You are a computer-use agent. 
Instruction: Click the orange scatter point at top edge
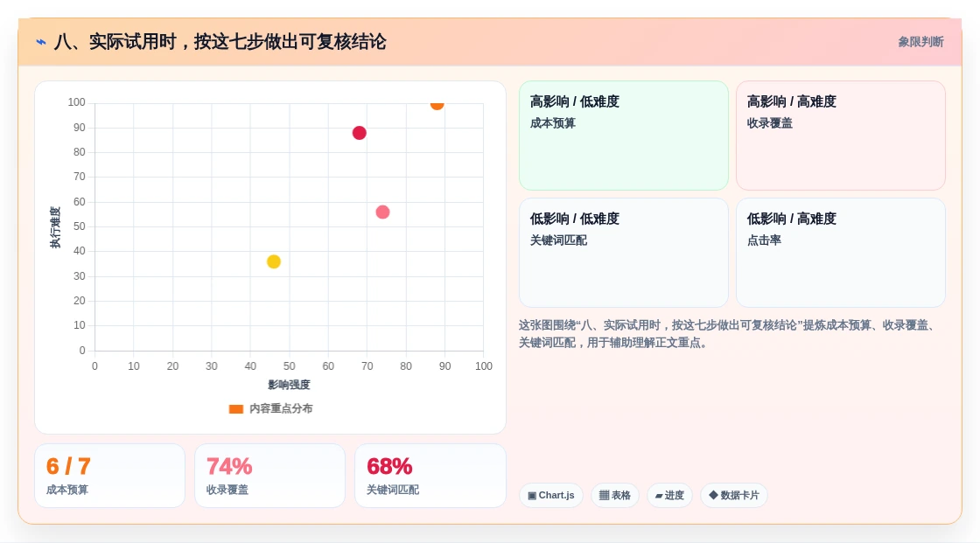pyautogui.click(x=437, y=104)
